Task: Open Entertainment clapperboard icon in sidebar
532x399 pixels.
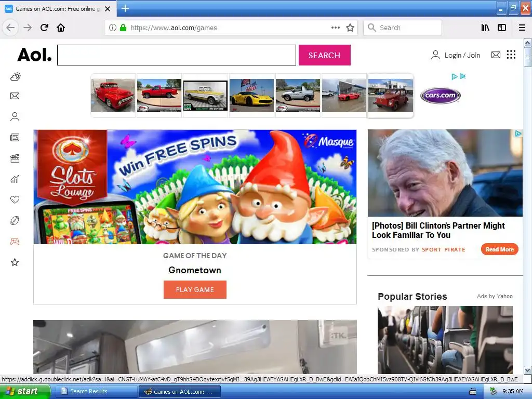Action: coord(15,158)
